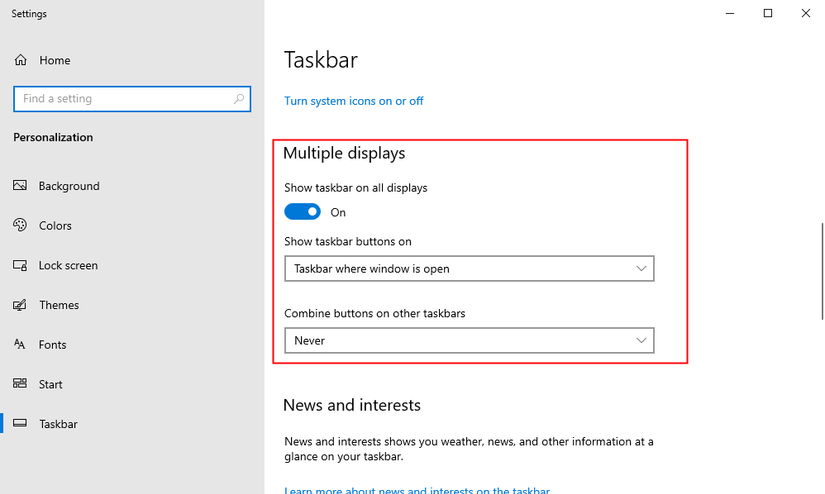825x494 pixels.
Task: Click the Home icon in sidebar
Action: point(20,60)
